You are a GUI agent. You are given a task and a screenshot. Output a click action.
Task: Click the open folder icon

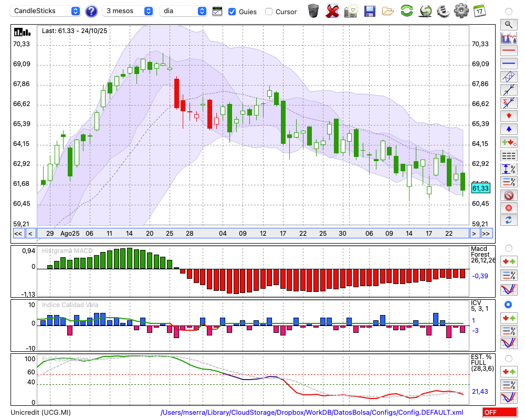388,12
